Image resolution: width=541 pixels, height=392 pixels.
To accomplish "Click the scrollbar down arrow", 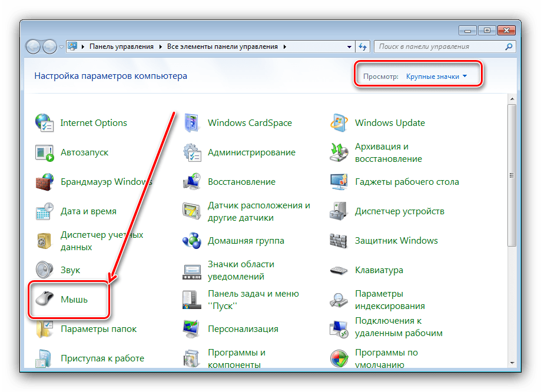I will [x=512, y=363].
